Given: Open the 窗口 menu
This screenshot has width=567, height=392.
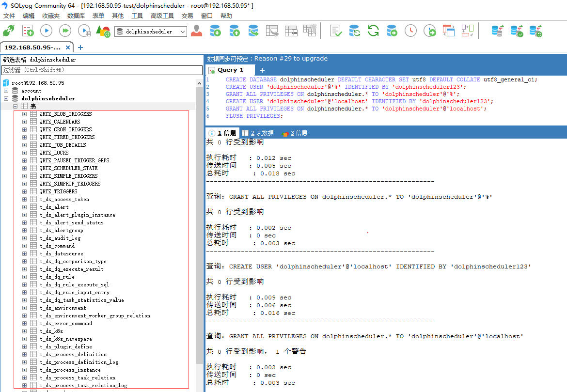Looking at the screenshot, I should point(206,16).
